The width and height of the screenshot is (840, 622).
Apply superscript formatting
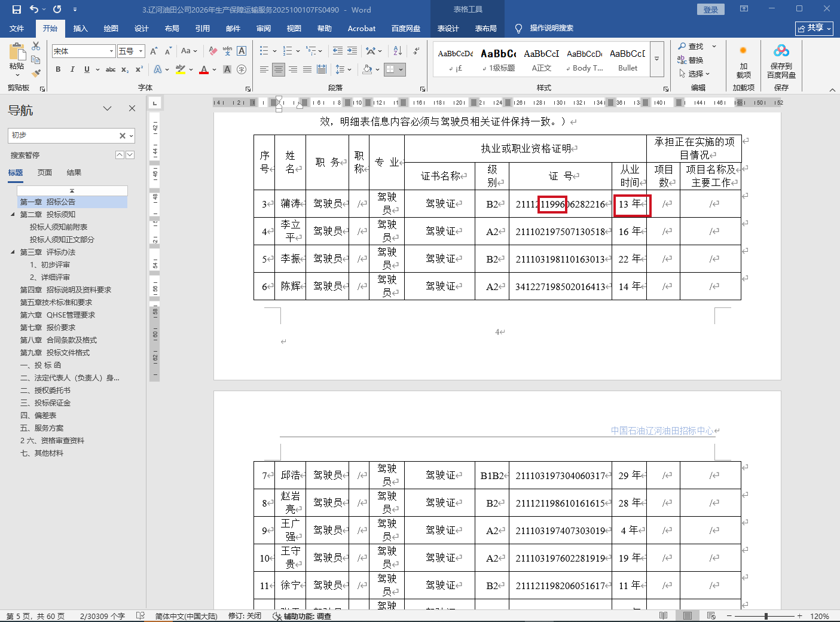click(x=139, y=69)
